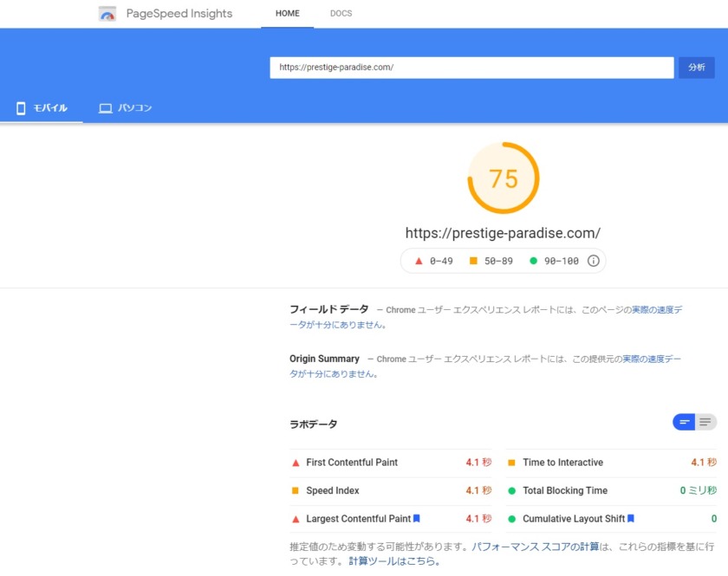
Task: Click the 4.1 秒 value for Speed Index
Action: (478, 490)
